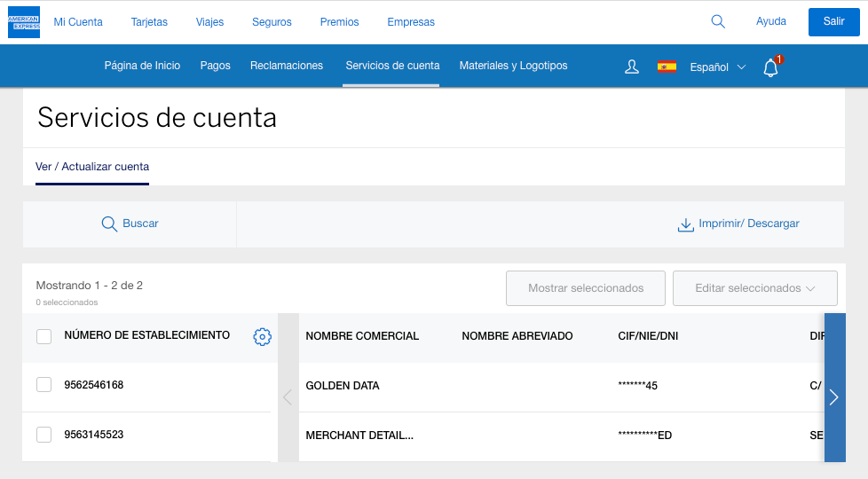Click the Spanish flag icon

point(667,67)
